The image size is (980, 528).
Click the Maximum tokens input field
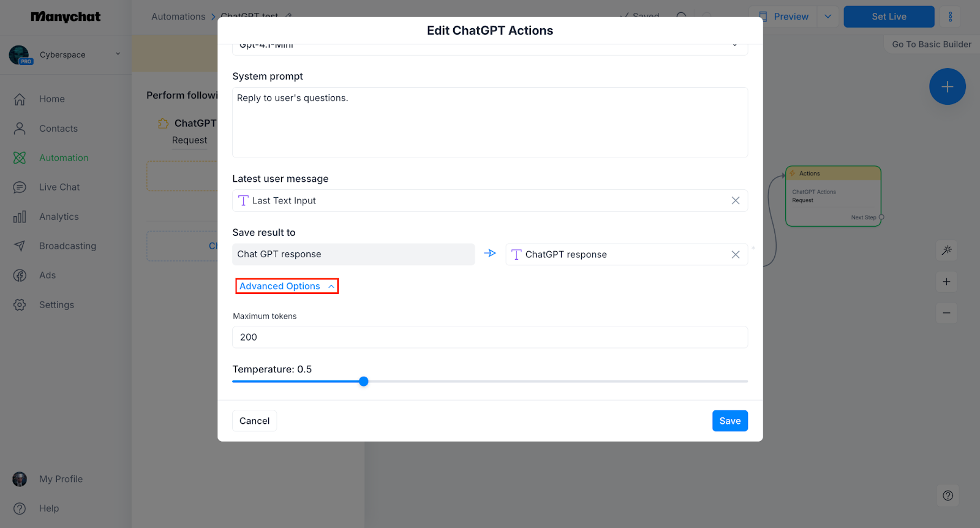point(490,338)
